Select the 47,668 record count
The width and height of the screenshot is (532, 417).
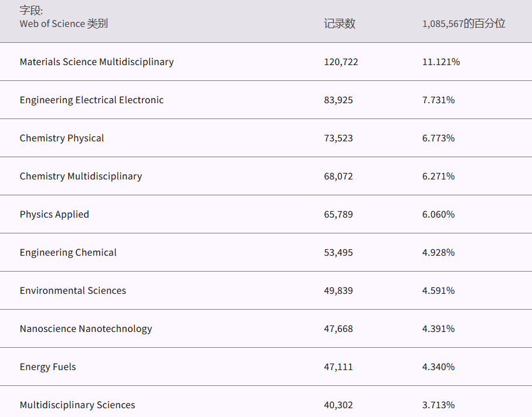pyautogui.click(x=338, y=328)
